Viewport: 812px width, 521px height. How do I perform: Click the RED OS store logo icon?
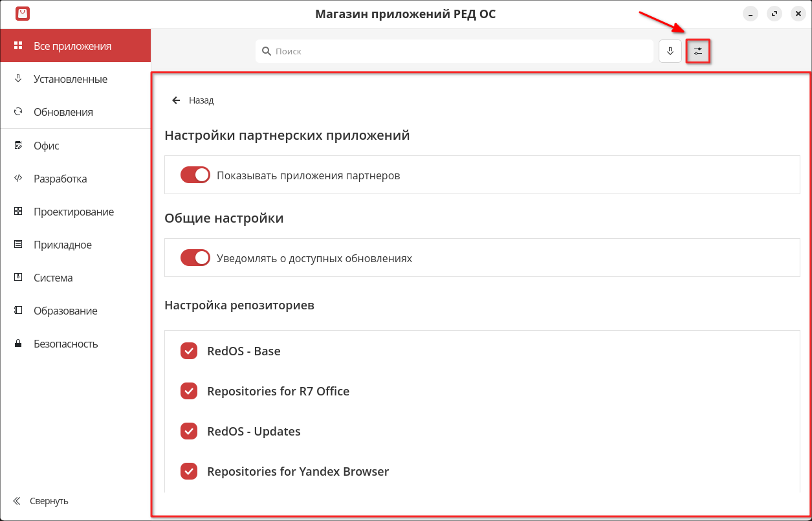[x=22, y=14]
